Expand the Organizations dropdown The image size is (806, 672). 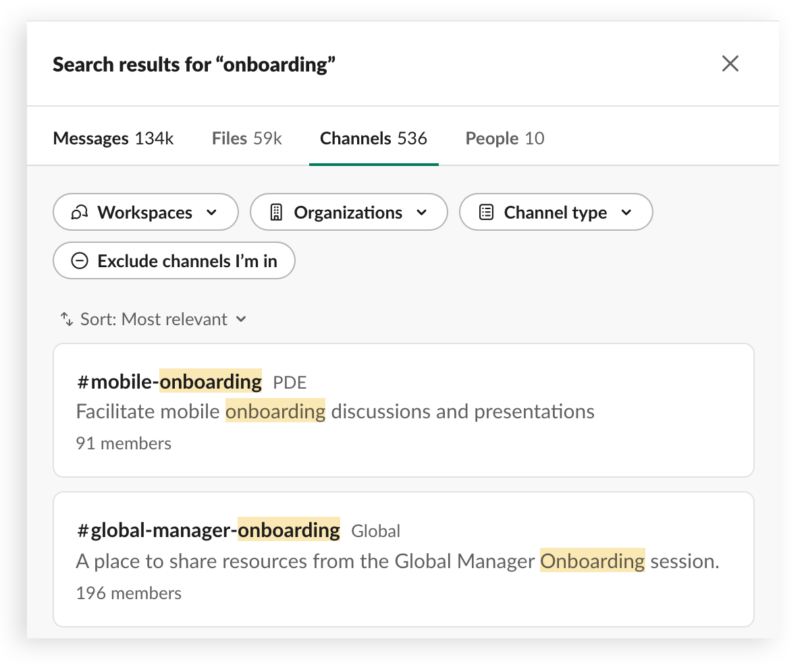tap(348, 212)
